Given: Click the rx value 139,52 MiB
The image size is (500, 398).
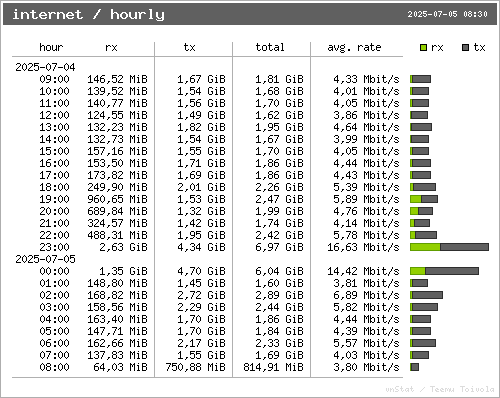Looking at the screenshot, I should [117, 91].
